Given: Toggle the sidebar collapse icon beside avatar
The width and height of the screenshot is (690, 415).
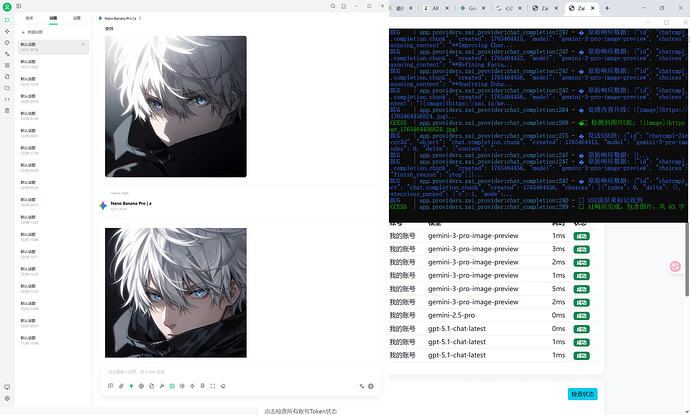Looking at the screenshot, I should [19, 6].
